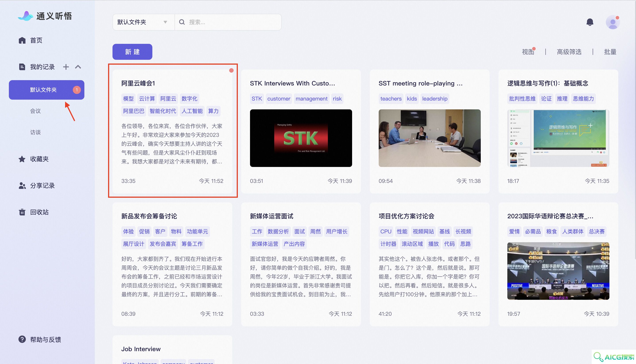Image resolution: width=636 pixels, height=364 pixels.
Task: Click the plus icon next to 我的记录
Action: [x=66, y=67]
